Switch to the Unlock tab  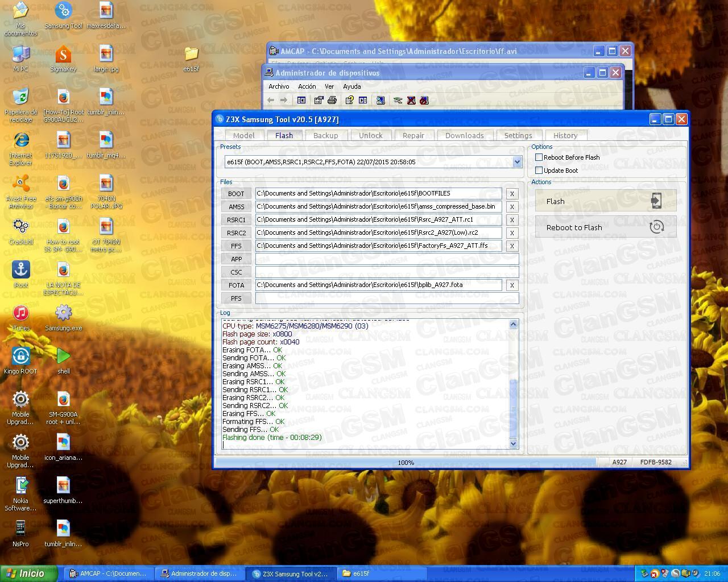click(x=370, y=135)
